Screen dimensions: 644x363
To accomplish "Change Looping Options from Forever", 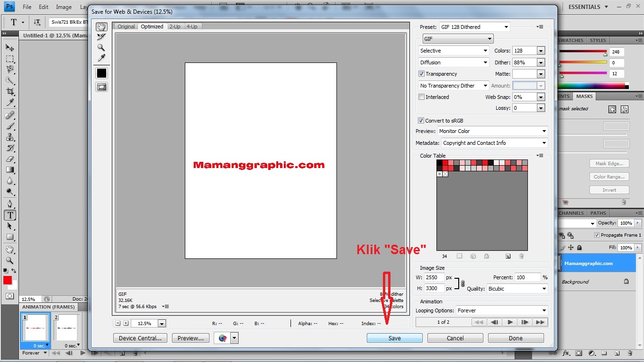I will 502,310.
